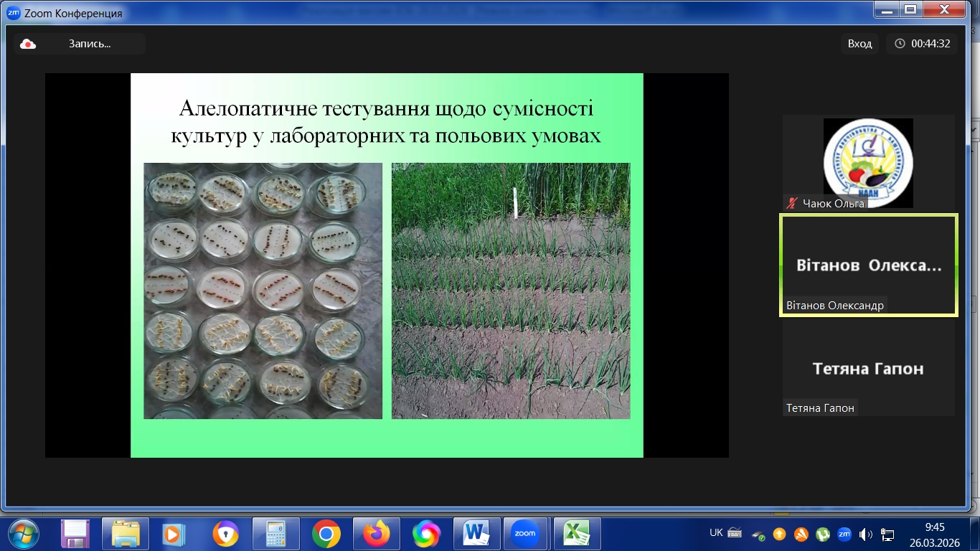Image resolution: width=980 pixels, height=551 pixels.
Task: Click the meeting timer showing 00:44:32
Action: coord(922,44)
